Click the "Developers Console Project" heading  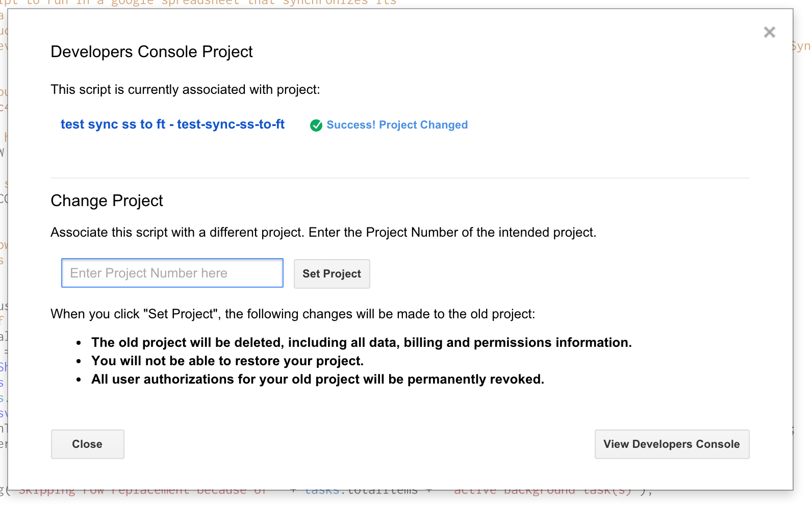(x=151, y=52)
